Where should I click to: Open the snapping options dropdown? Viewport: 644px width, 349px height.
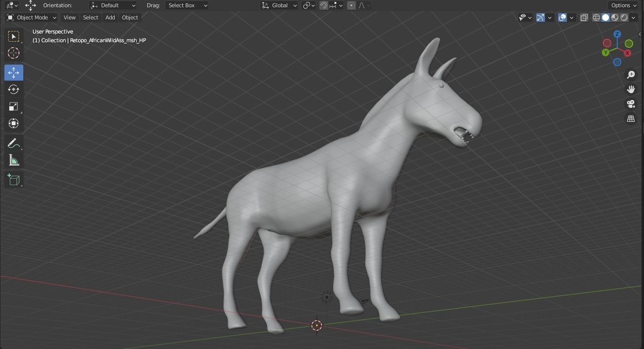tap(336, 5)
